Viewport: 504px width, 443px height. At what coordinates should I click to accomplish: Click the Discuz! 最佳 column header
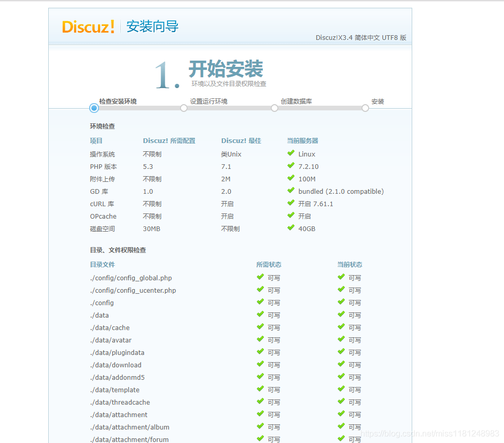pyautogui.click(x=241, y=141)
